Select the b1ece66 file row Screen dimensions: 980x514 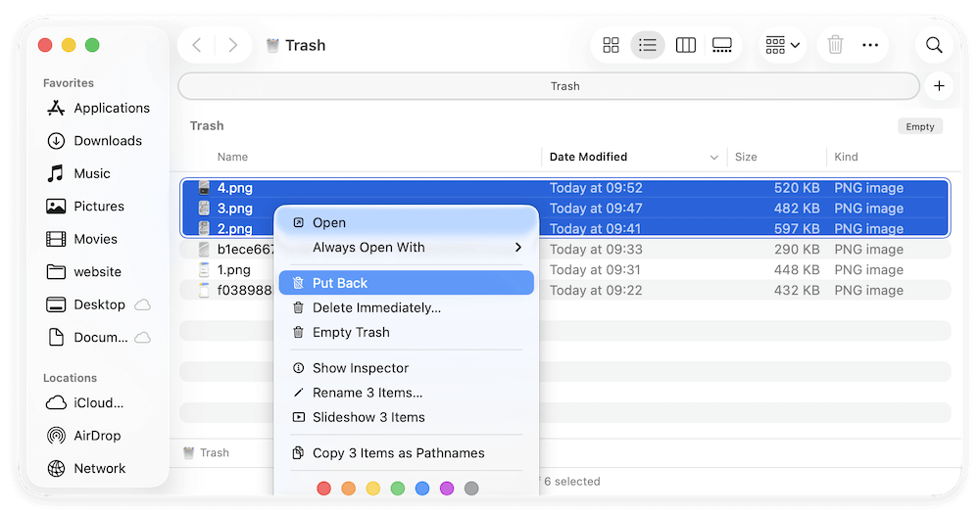click(565, 250)
